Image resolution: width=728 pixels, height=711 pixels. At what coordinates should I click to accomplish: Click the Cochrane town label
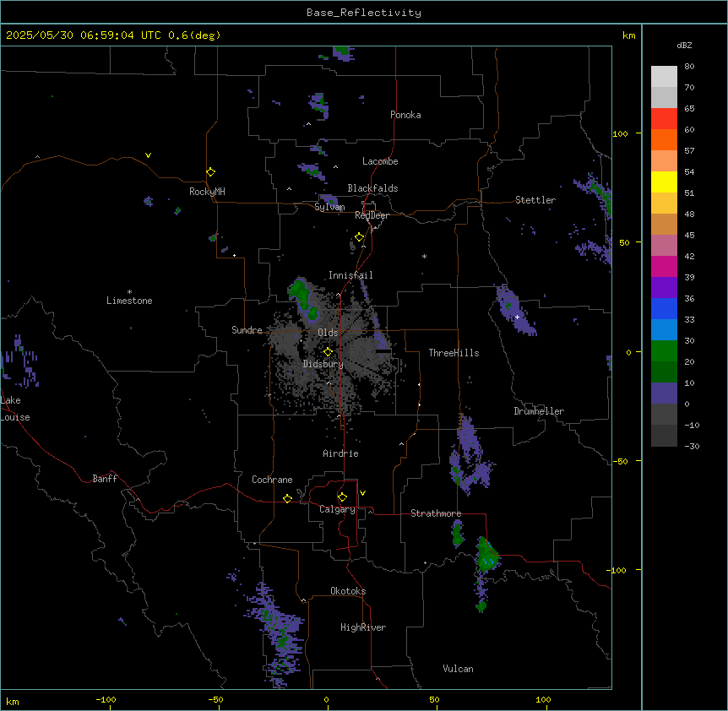pyautogui.click(x=272, y=480)
